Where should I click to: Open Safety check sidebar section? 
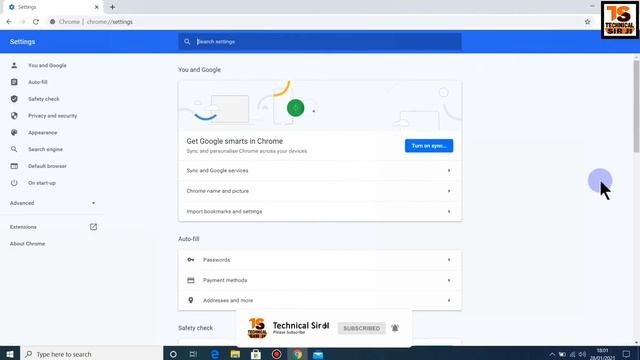[x=44, y=99]
